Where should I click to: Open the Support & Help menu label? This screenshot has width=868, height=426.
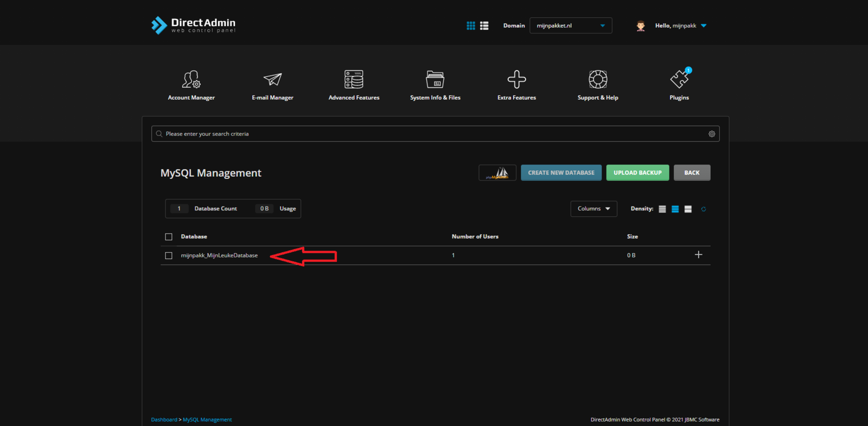point(598,98)
